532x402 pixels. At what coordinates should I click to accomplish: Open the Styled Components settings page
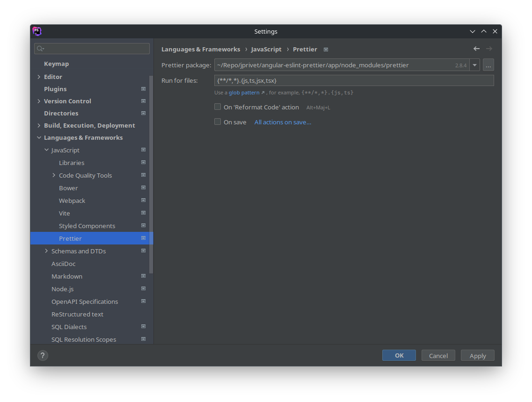tap(87, 226)
